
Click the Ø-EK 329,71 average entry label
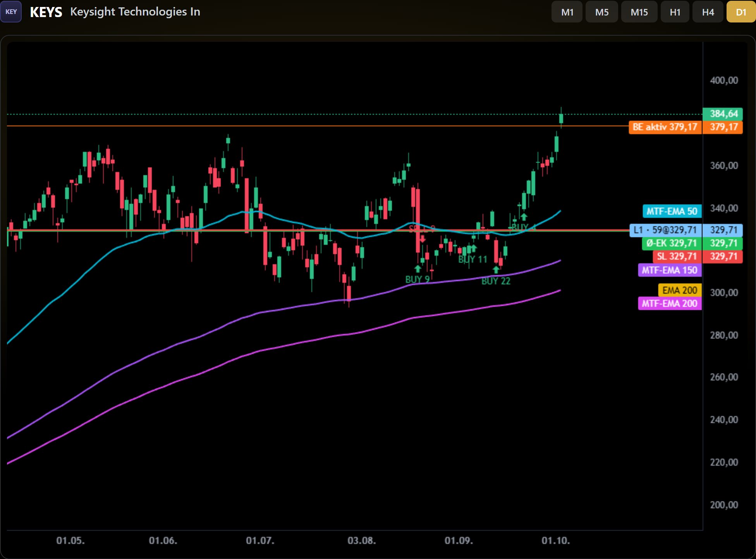672,243
